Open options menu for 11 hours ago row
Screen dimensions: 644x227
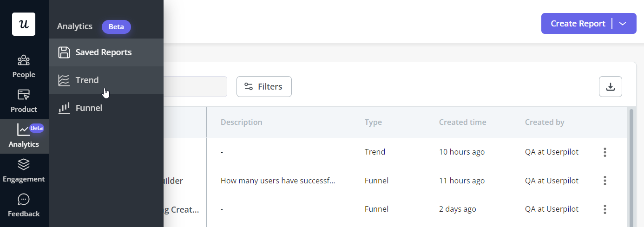coord(605,181)
